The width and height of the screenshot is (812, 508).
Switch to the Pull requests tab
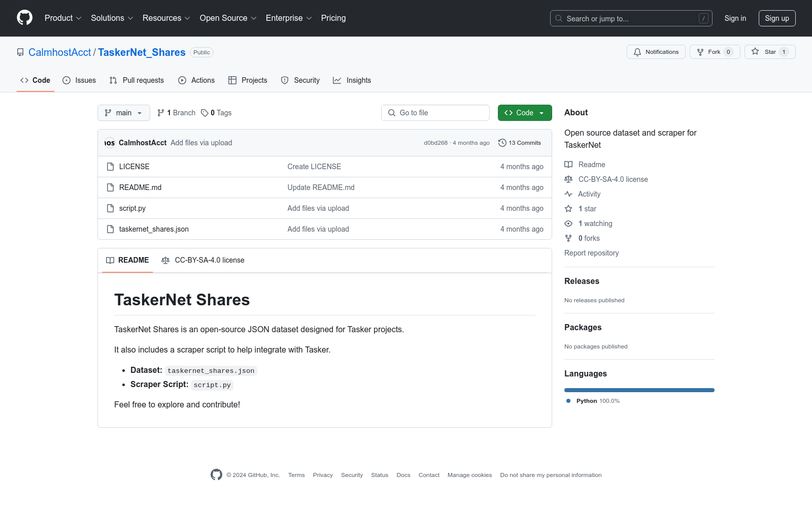[x=137, y=80]
